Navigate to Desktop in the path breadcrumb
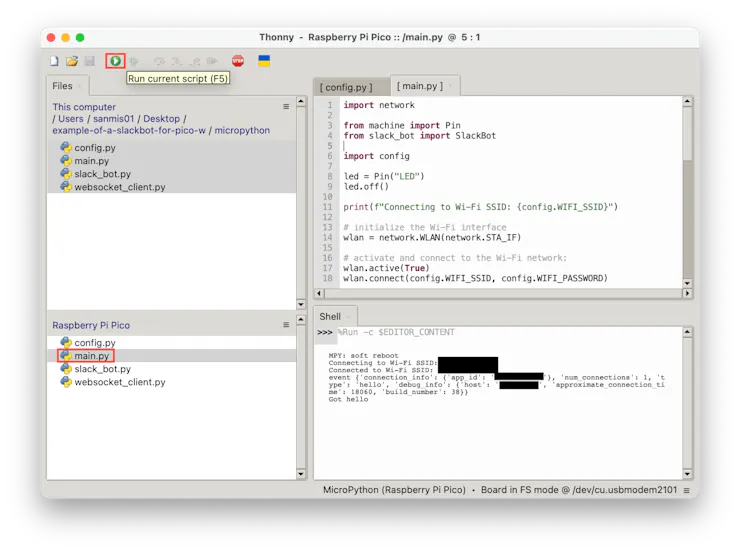The image size is (740, 552). tap(162, 119)
